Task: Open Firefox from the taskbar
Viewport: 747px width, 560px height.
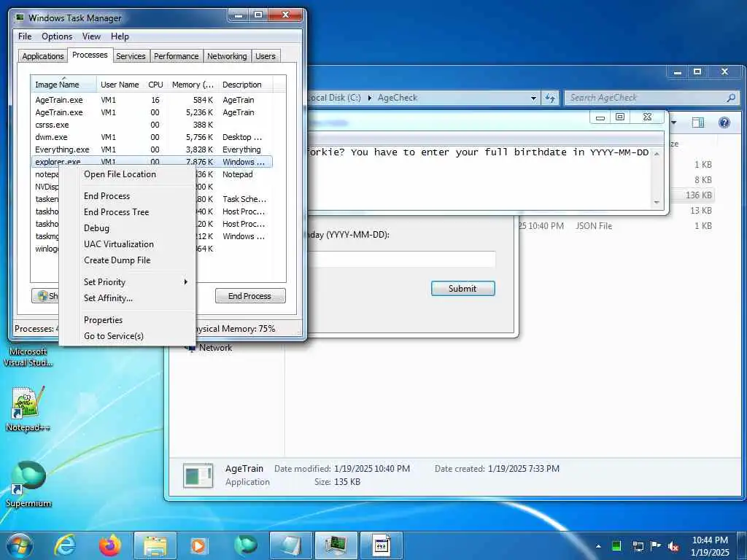Action: [110, 545]
